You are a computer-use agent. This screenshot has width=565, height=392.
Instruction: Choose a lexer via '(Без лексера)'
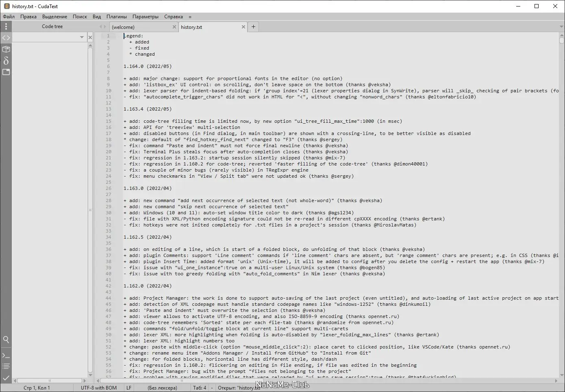(x=162, y=388)
